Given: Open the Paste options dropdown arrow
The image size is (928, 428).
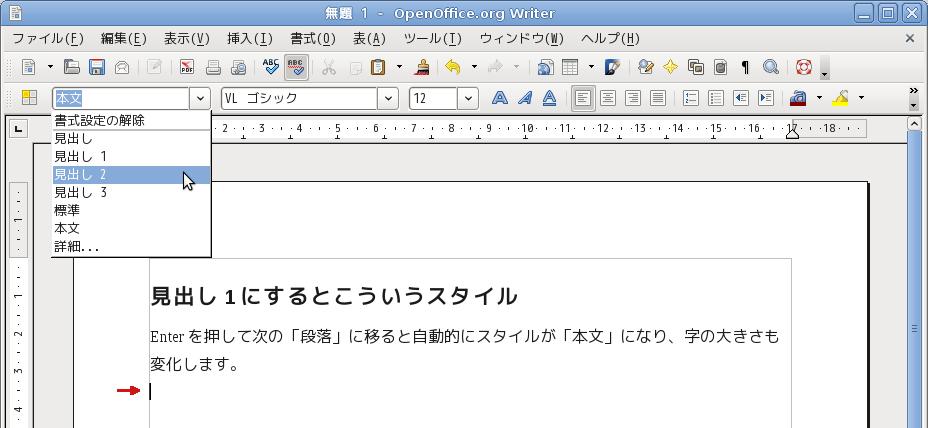Looking at the screenshot, I should [x=399, y=67].
